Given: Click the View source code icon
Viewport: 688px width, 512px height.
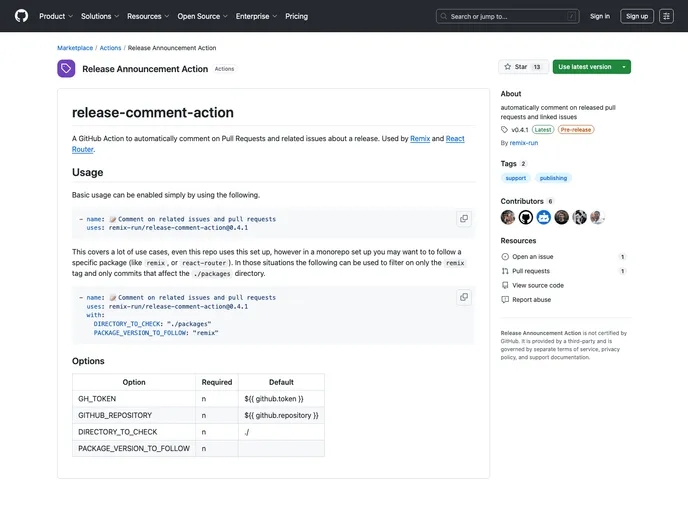Looking at the screenshot, I should click(x=505, y=285).
